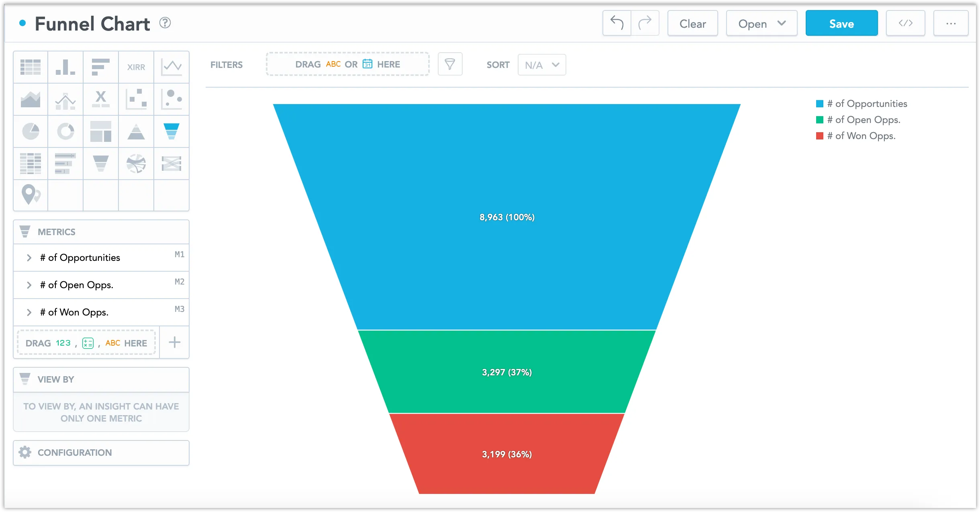Expand the CONFIGURATION section
Image resolution: width=980 pixels, height=512 pixels.
click(x=101, y=453)
